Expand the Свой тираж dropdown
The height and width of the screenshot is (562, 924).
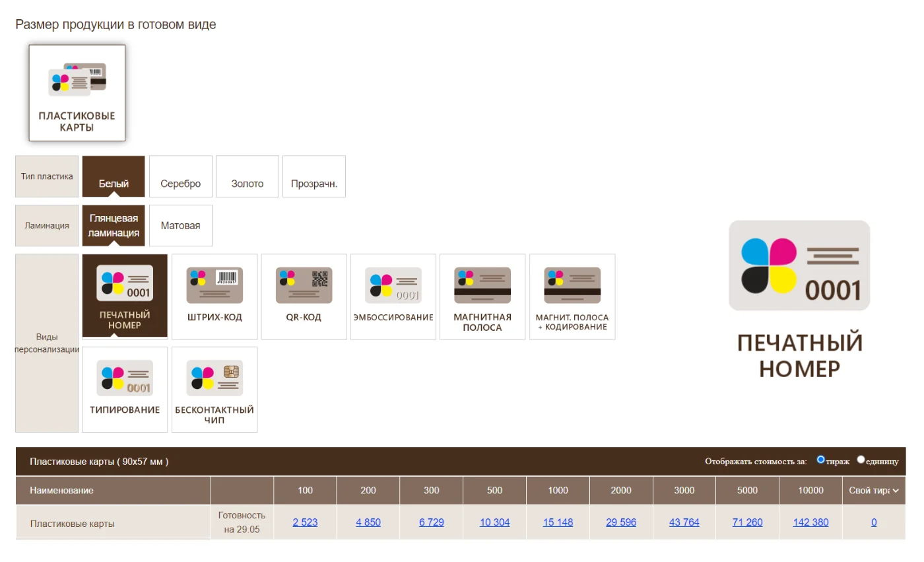tap(873, 491)
